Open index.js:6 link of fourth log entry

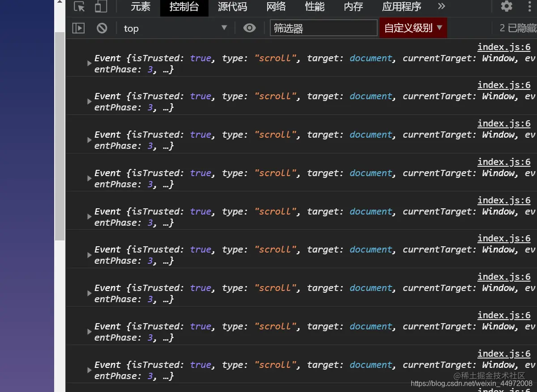504,162
